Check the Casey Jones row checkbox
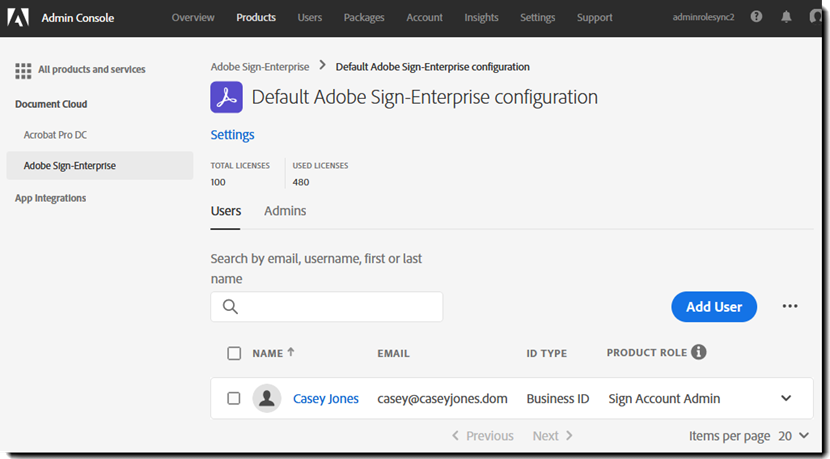Image resolution: width=830 pixels, height=459 pixels. [234, 398]
